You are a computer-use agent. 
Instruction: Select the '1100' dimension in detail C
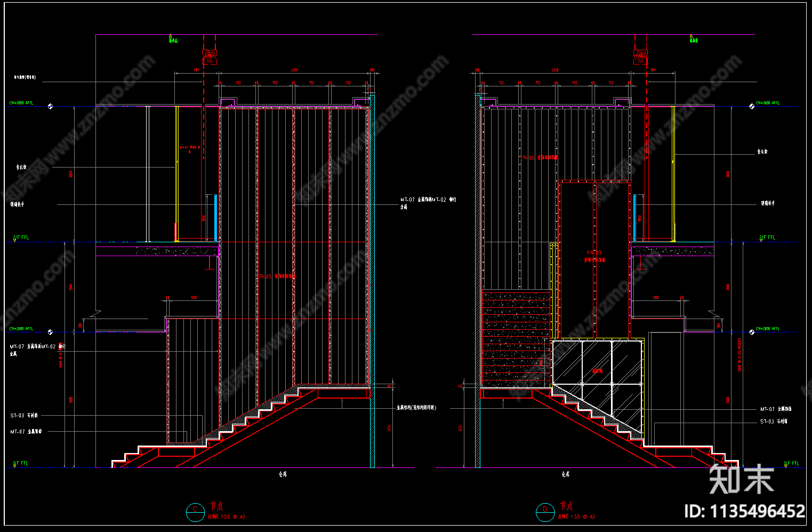(194, 297)
